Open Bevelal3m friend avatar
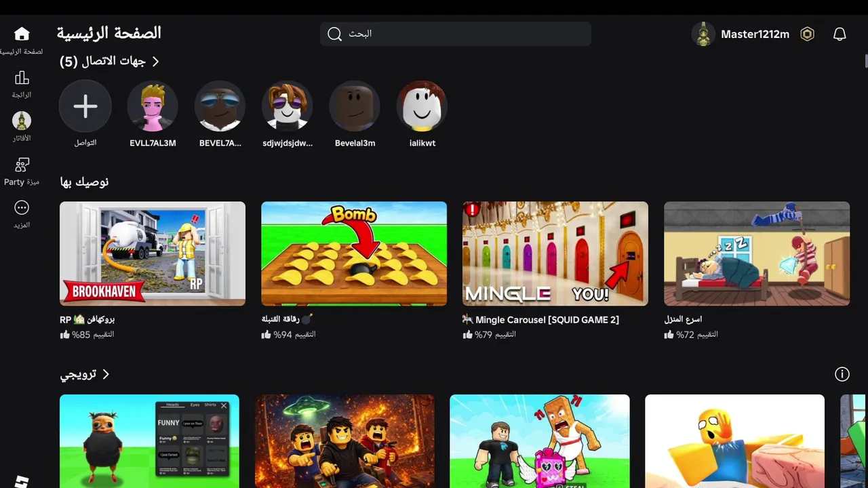 point(355,106)
